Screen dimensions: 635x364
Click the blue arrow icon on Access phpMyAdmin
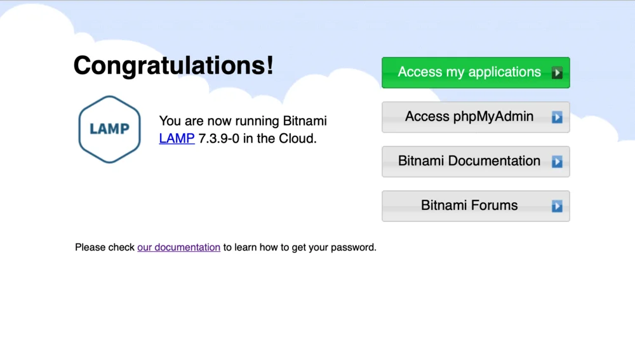click(x=557, y=117)
